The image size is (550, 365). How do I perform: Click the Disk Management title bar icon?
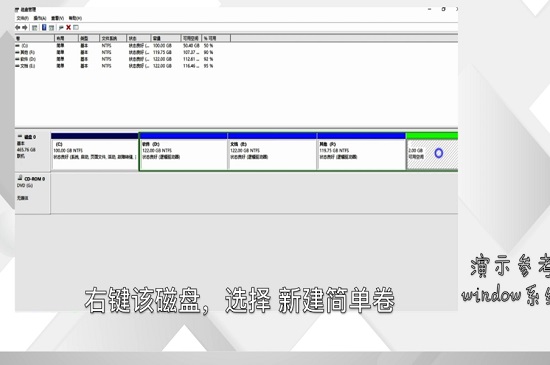[x=17, y=9]
